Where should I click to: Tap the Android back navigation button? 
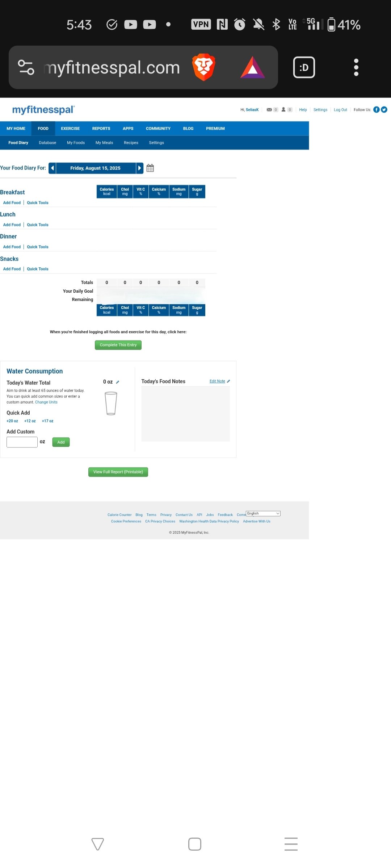[98, 844]
